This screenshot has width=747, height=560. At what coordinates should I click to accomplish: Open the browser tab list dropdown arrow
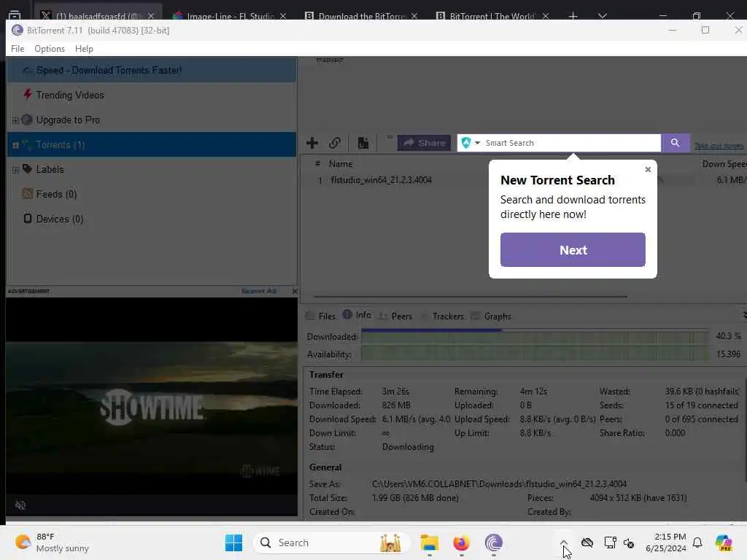(602, 16)
